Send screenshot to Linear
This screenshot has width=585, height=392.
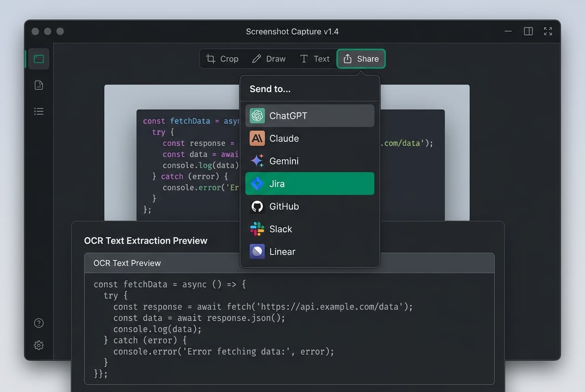[x=310, y=251]
